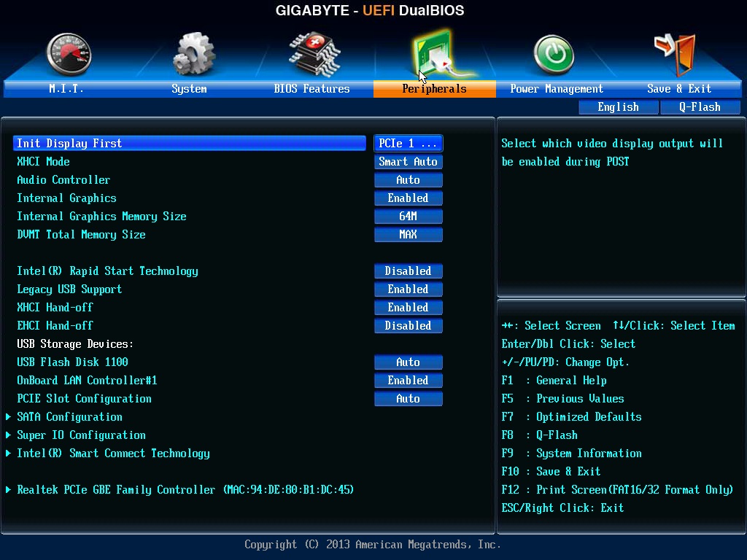Click F12 Print Screen hint
Viewport: 747px width, 560px height.
tap(617, 489)
